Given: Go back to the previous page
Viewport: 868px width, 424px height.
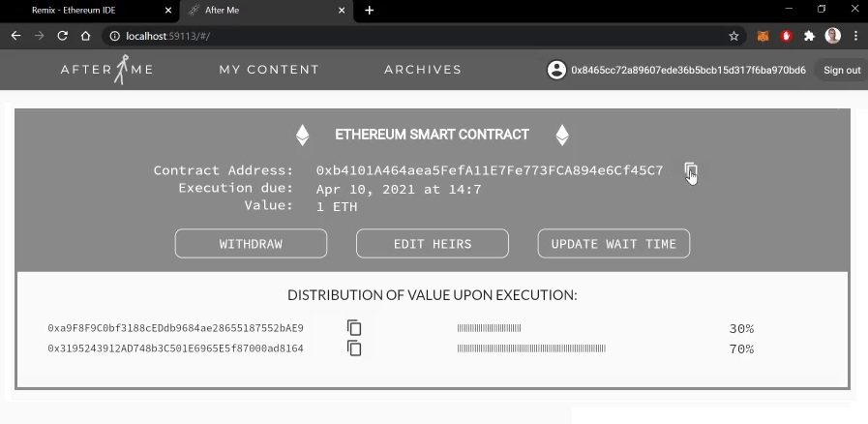Looking at the screenshot, I should click(16, 36).
